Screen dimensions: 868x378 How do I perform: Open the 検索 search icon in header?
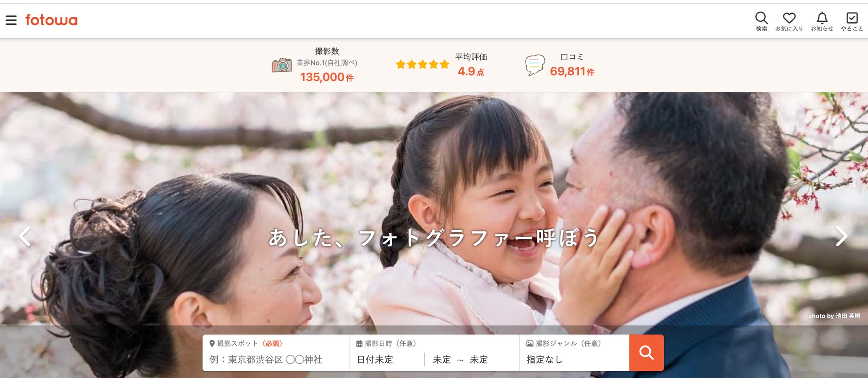761,21
